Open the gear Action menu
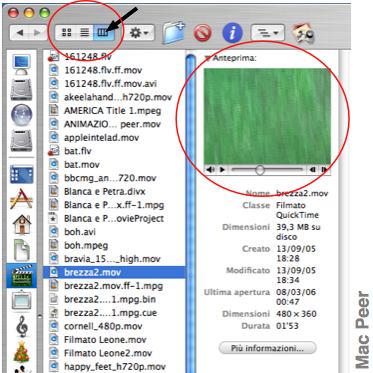Screen dimensions: 373x373 (139, 33)
